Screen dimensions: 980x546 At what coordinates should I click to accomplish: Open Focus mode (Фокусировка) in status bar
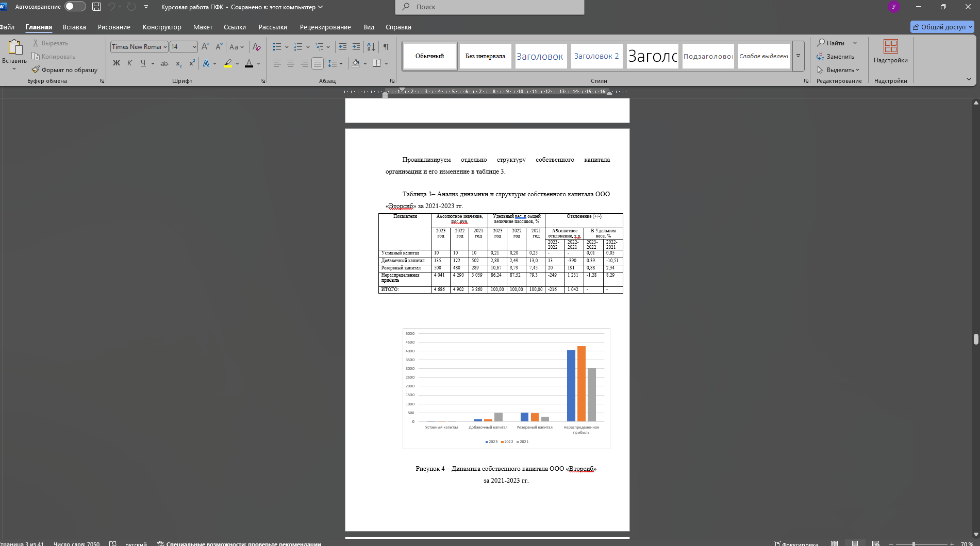tap(795, 543)
